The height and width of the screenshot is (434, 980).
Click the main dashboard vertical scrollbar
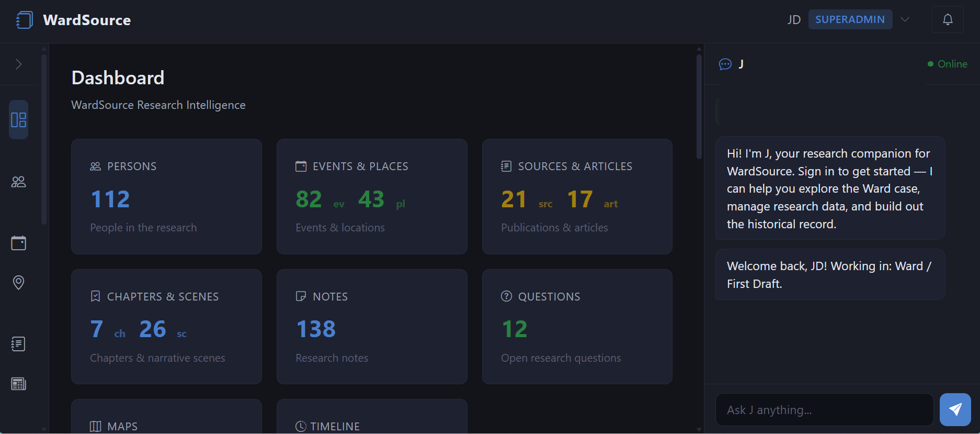[x=699, y=106]
